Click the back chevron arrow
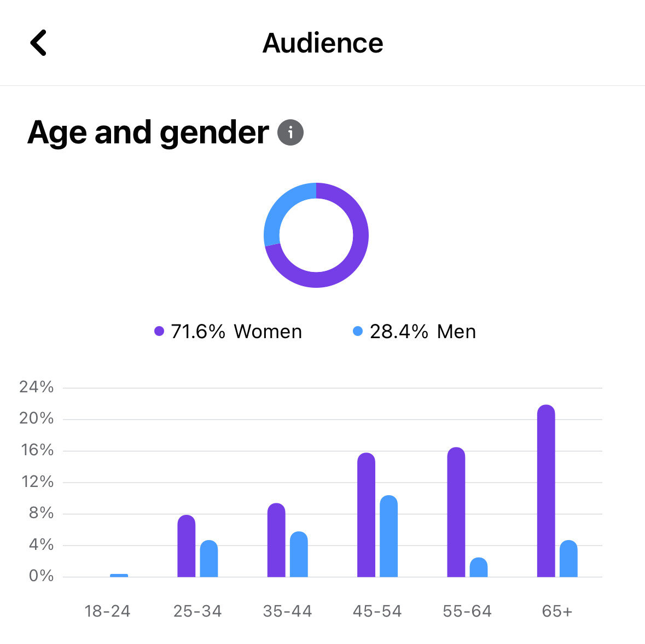This screenshot has width=645, height=644. (x=38, y=43)
